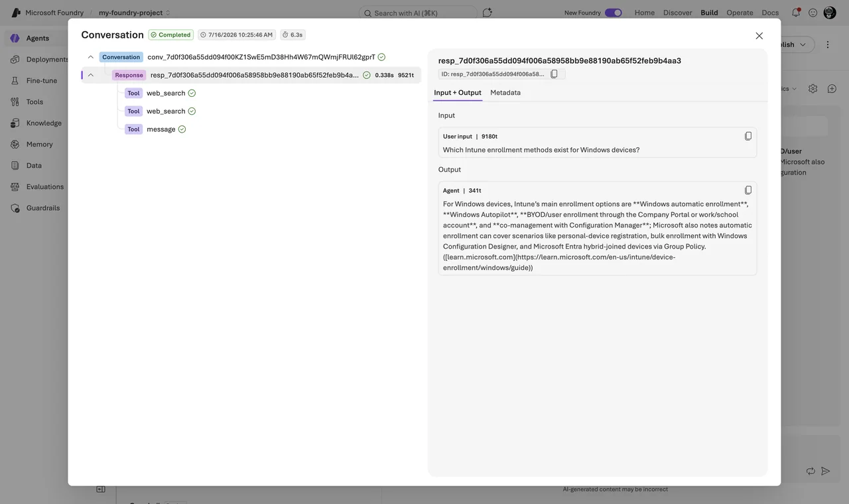
Task: Click the 7/16/2026 10:25:46 AM timestamp
Action: coord(237,34)
